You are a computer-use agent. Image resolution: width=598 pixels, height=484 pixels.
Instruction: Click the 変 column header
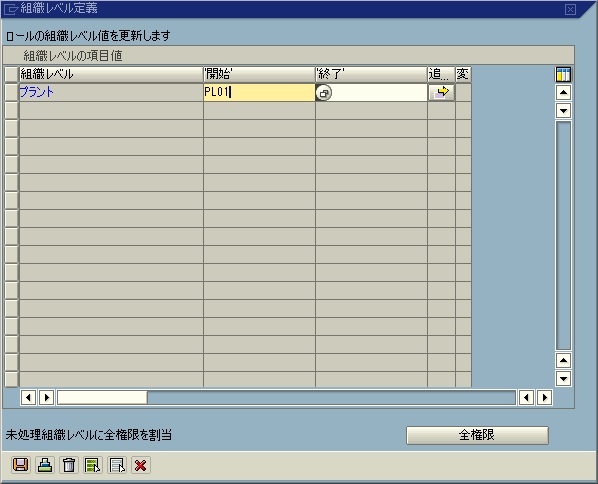(x=463, y=74)
